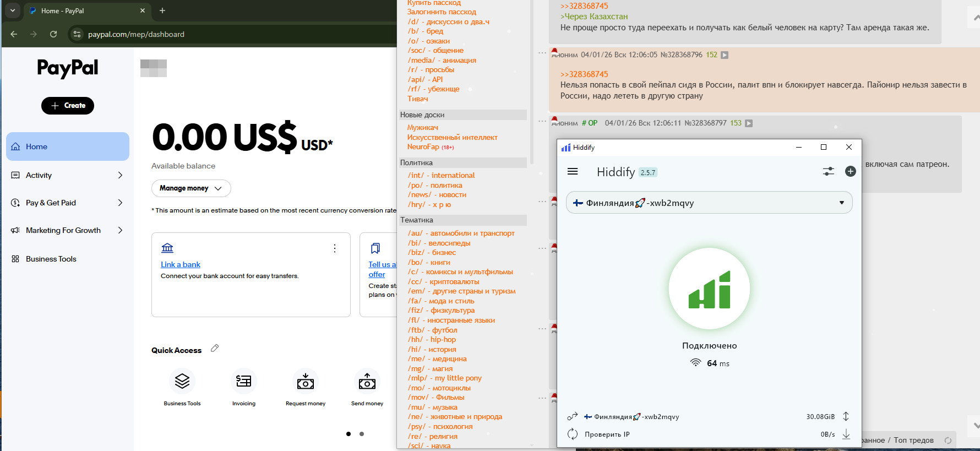Screen dimensions: 980x451
Task: Click the bookmark icon on the offer card
Action: pos(375,248)
